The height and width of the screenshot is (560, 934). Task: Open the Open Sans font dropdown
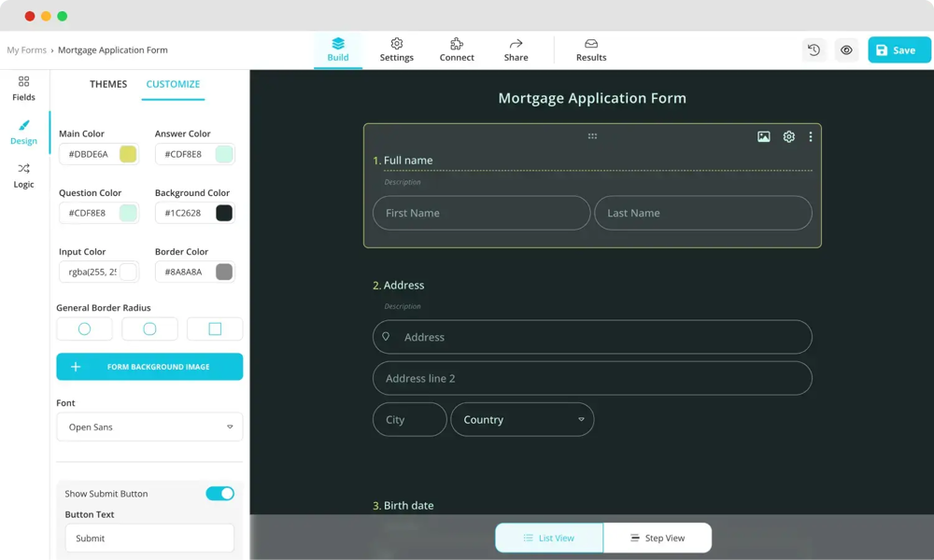(x=149, y=427)
